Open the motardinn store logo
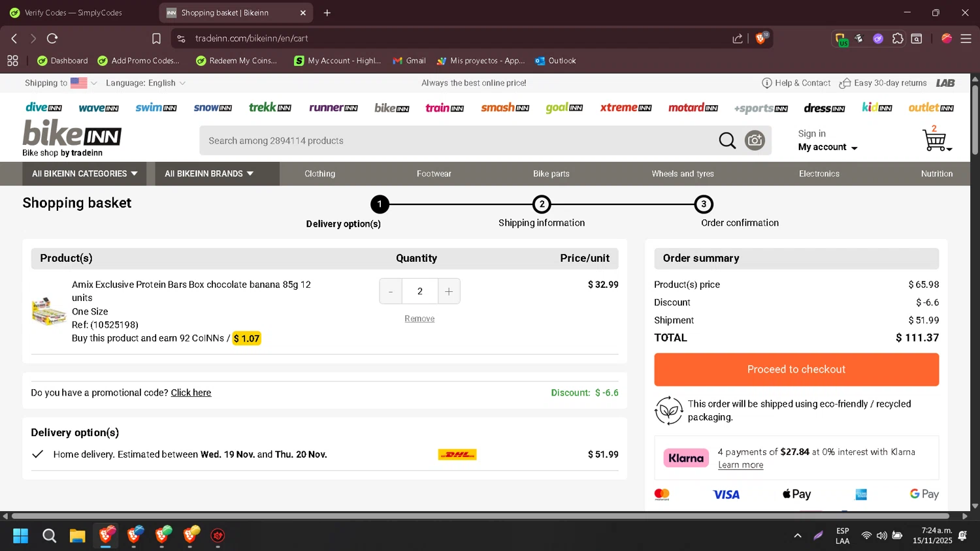Viewport: 980px width, 551px height. point(693,108)
